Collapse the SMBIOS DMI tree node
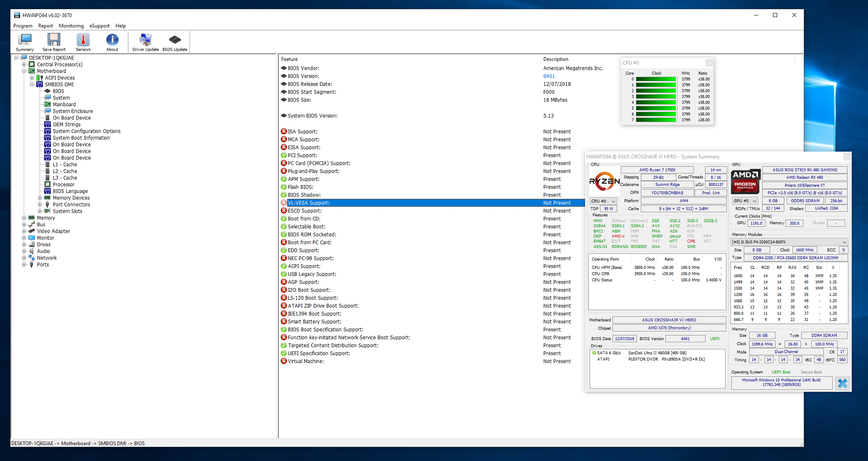868x461 pixels. click(32, 85)
